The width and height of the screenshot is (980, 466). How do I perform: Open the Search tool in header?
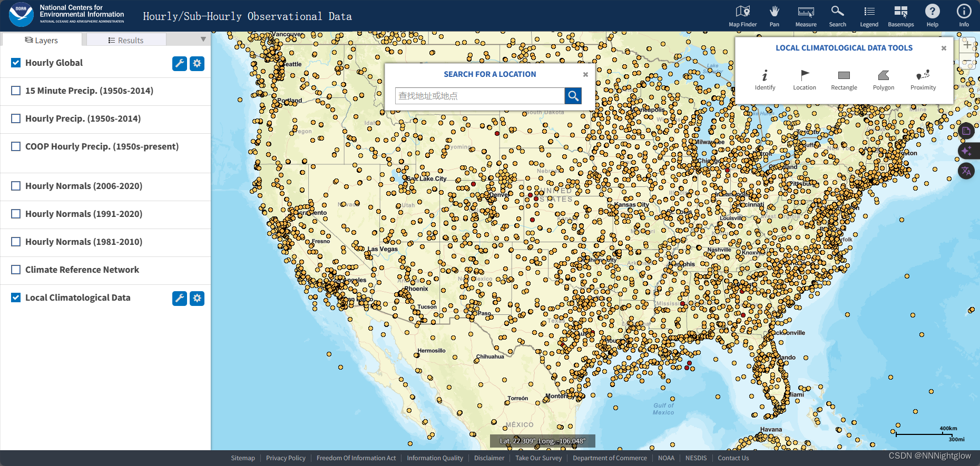click(x=837, y=16)
